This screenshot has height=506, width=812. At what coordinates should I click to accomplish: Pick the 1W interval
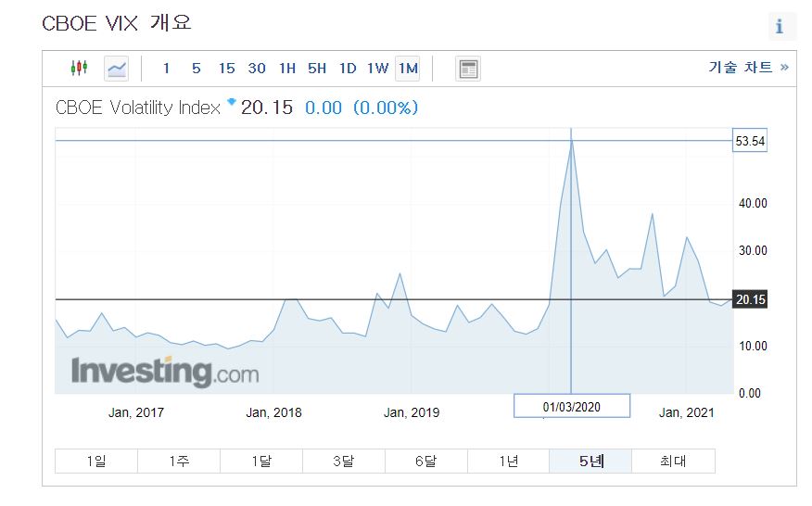coord(378,69)
